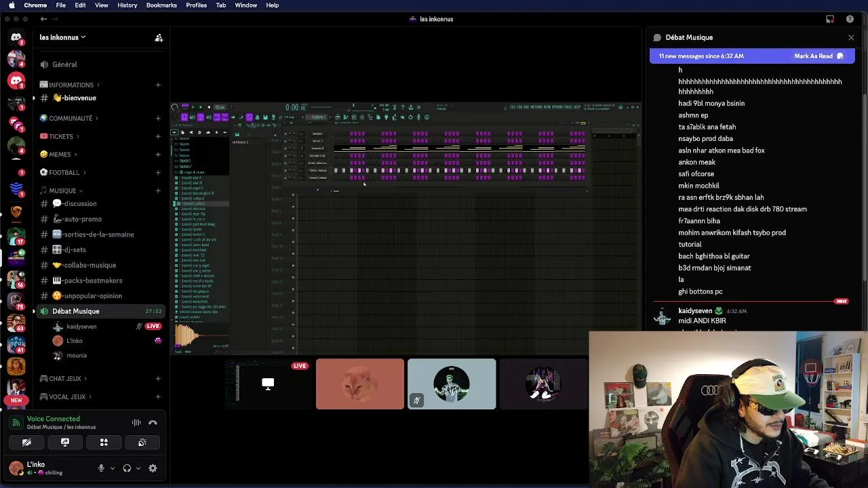The width and height of the screenshot is (868, 488).
Task: Create a channel in the CHAT JEUX category
Action: click(158, 378)
